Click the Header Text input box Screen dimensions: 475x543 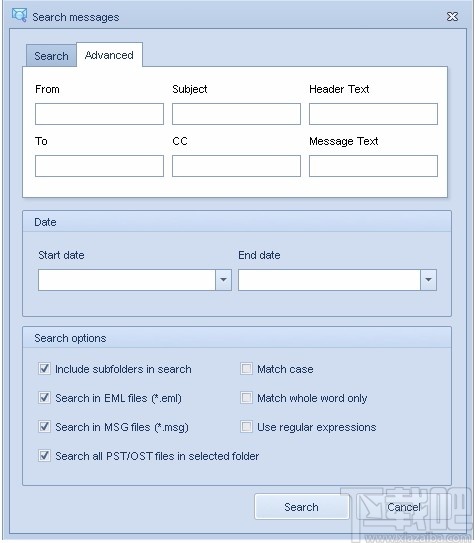pos(373,114)
